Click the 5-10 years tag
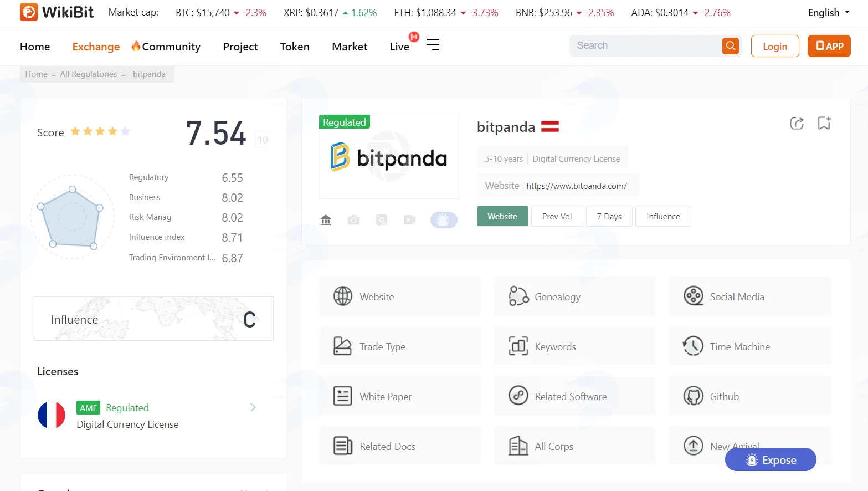 pyautogui.click(x=504, y=159)
